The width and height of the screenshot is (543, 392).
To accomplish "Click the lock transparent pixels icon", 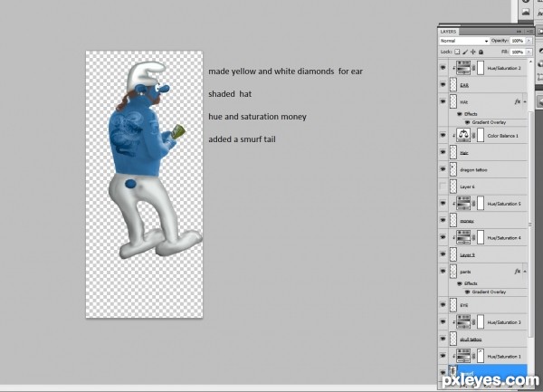I will tap(457, 52).
